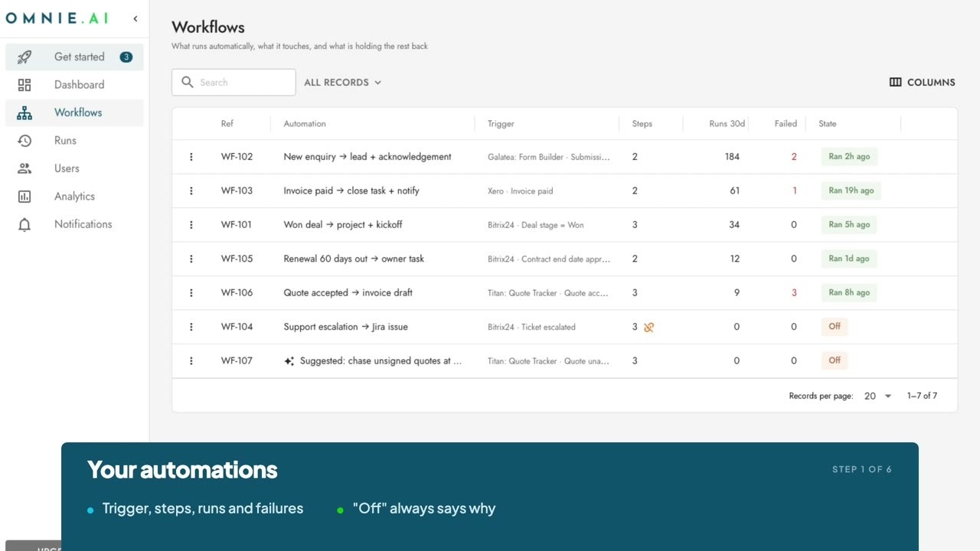
Task: Select the WF-106 reference cell
Action: coord(237,292)
